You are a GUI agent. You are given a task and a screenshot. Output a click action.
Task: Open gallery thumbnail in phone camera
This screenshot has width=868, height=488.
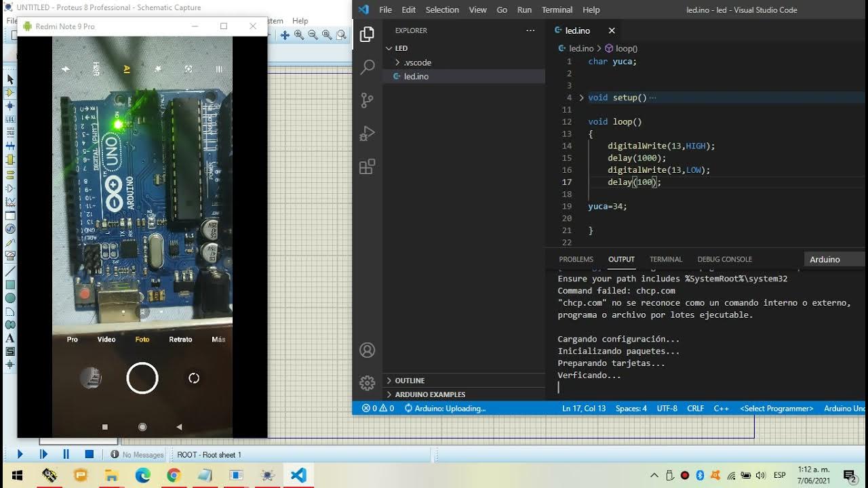91,378
